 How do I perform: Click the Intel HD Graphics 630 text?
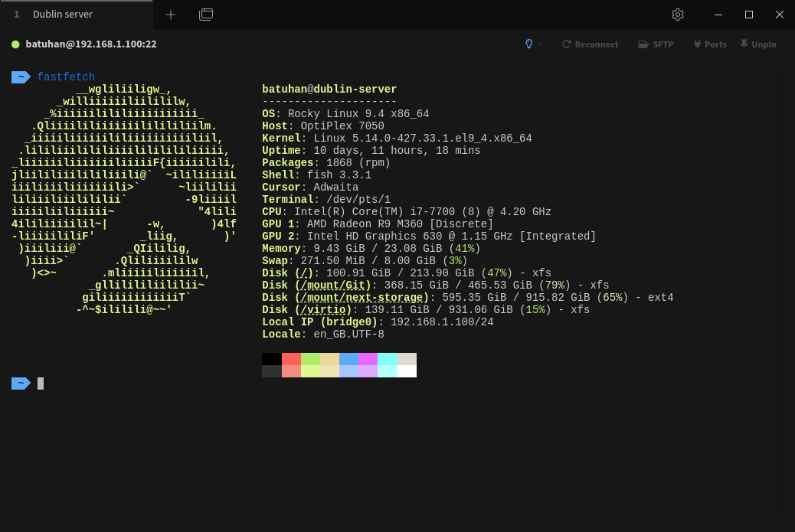click(x=375, y=236)
